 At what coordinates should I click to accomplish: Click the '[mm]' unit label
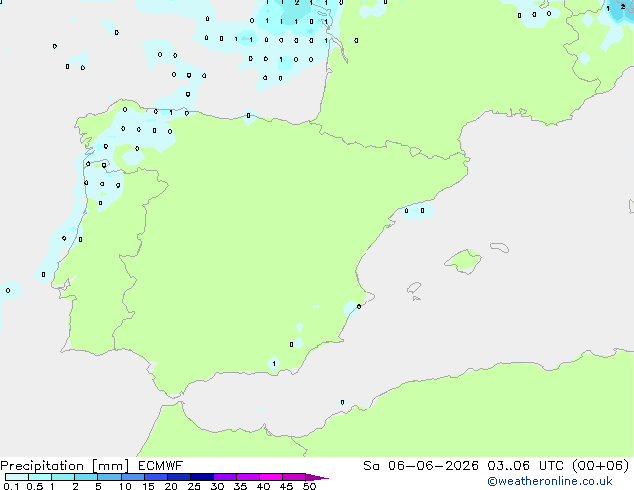(x=110, y=466)
